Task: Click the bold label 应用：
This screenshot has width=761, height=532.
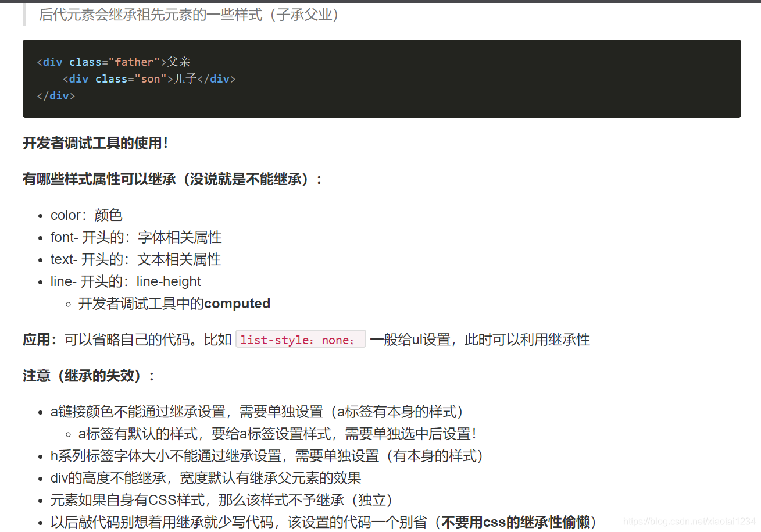Action: (x=40, y=340)
